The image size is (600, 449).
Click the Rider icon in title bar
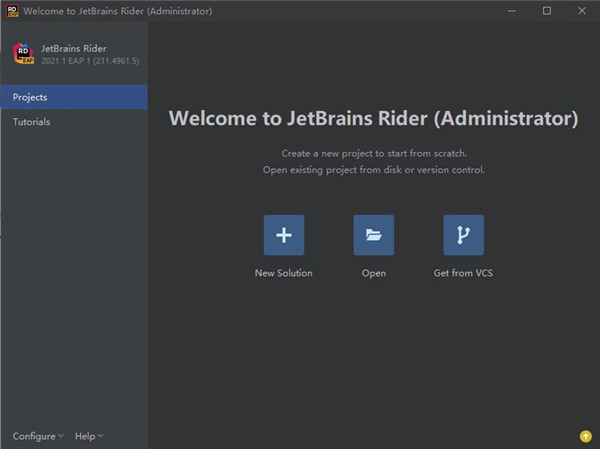pyautogui.click(x=12, y=10)
